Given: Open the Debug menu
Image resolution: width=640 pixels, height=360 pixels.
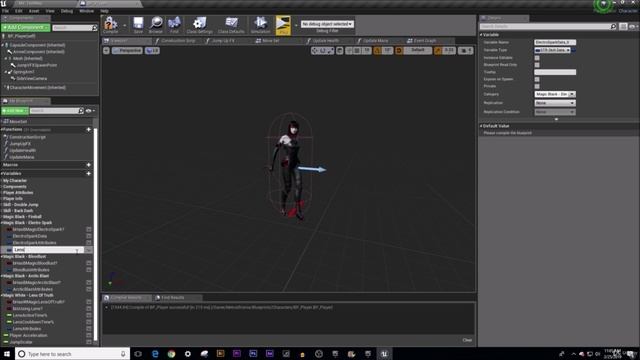Looking at the screenshot, I should pos(67,11).
